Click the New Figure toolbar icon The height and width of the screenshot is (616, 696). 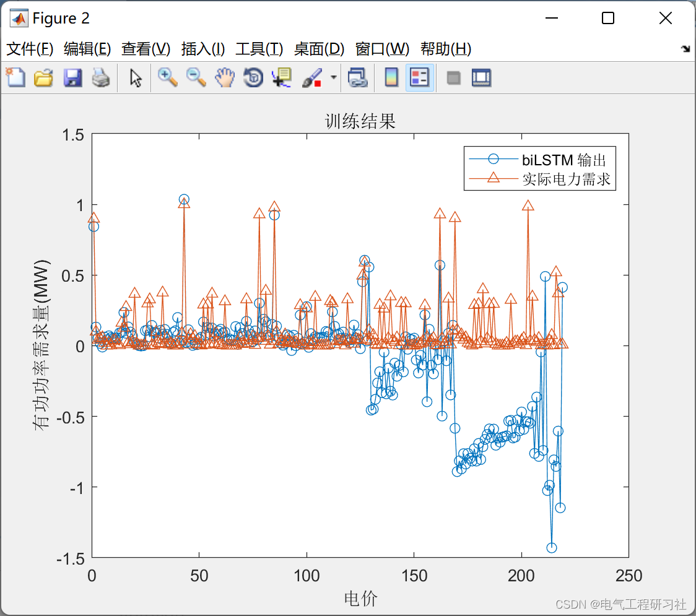tap(16, 77)
